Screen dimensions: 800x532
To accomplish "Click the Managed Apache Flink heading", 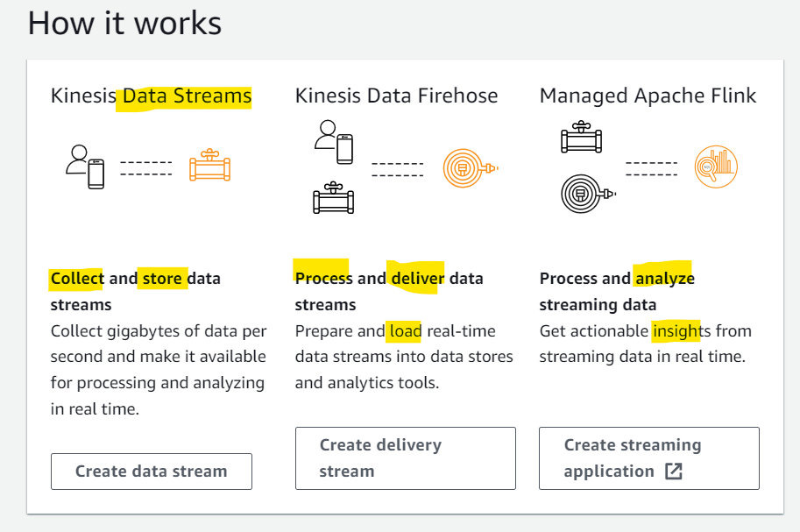I will point(648,96).
